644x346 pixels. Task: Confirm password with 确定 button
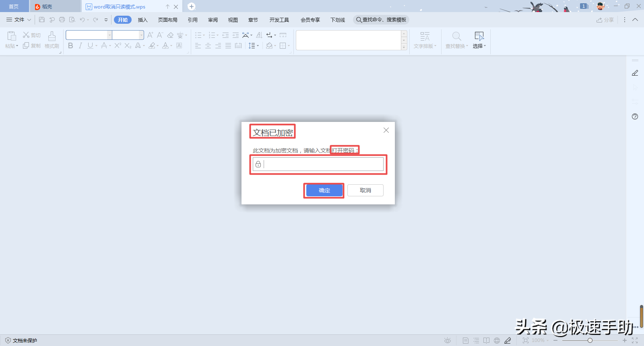point(324,190)
